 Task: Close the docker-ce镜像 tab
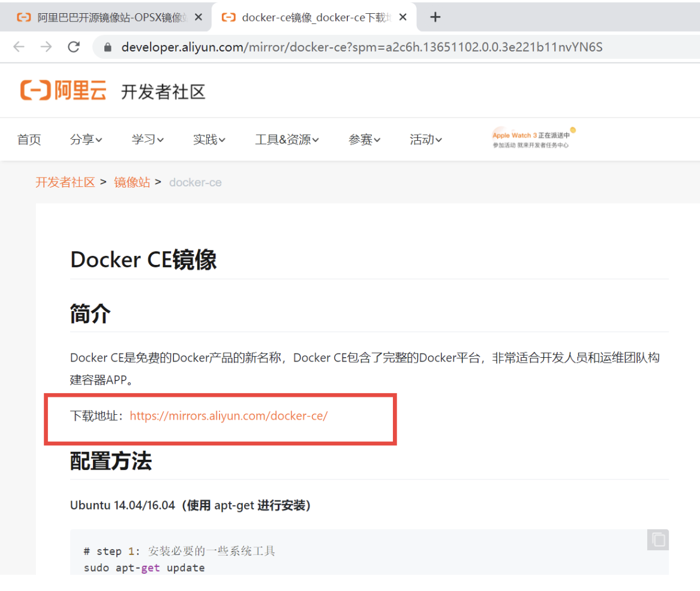[402, 17]
